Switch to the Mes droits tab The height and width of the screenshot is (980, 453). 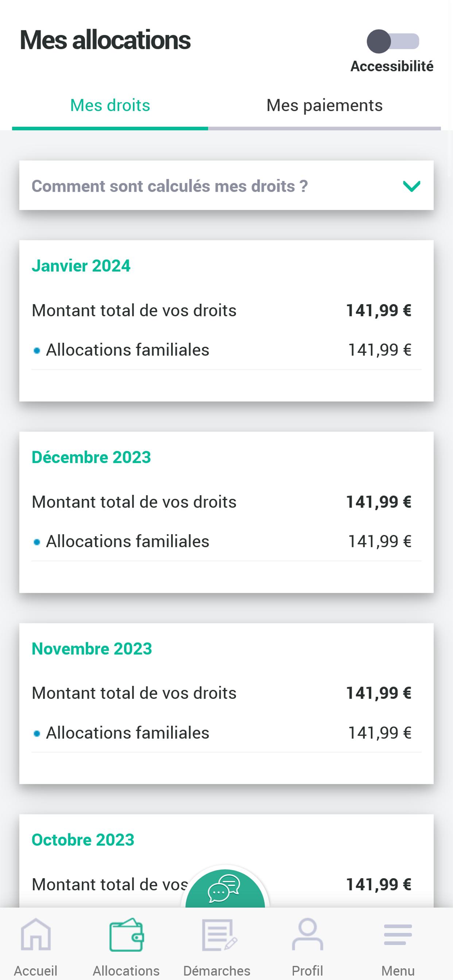coord(110,105)
